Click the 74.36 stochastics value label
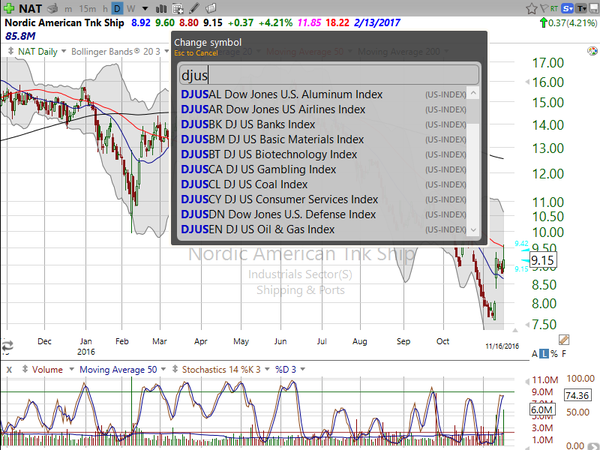Image resolution: width=600 pixels, height=450 pixels. pos(577,395)
